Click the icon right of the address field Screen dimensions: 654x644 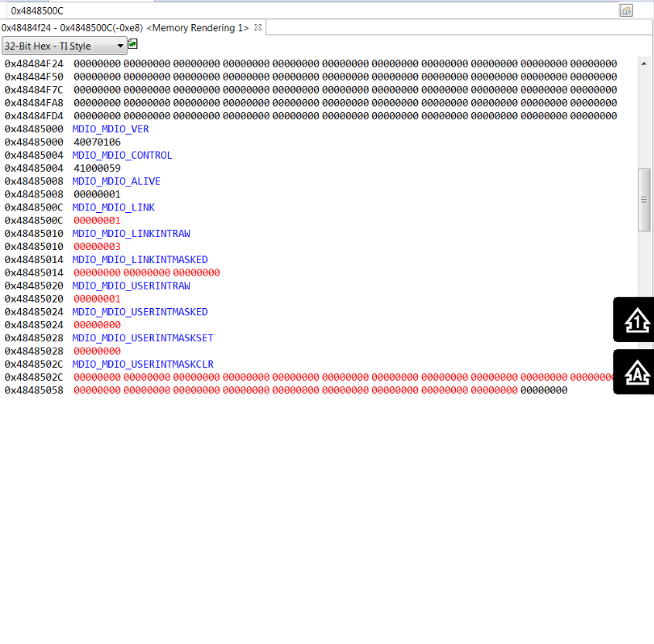pyautogui.click(x=626, y=11)
